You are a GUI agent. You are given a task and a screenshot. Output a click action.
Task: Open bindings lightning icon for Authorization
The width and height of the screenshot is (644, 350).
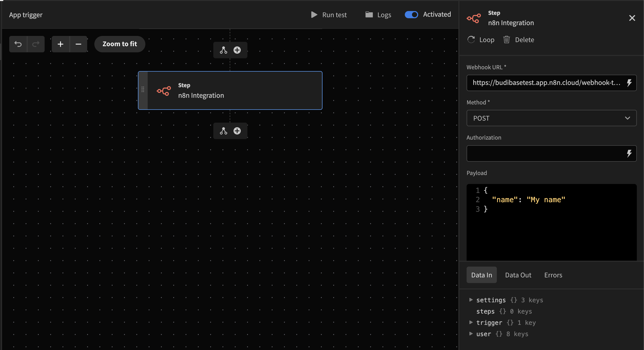tap(629, 153)
